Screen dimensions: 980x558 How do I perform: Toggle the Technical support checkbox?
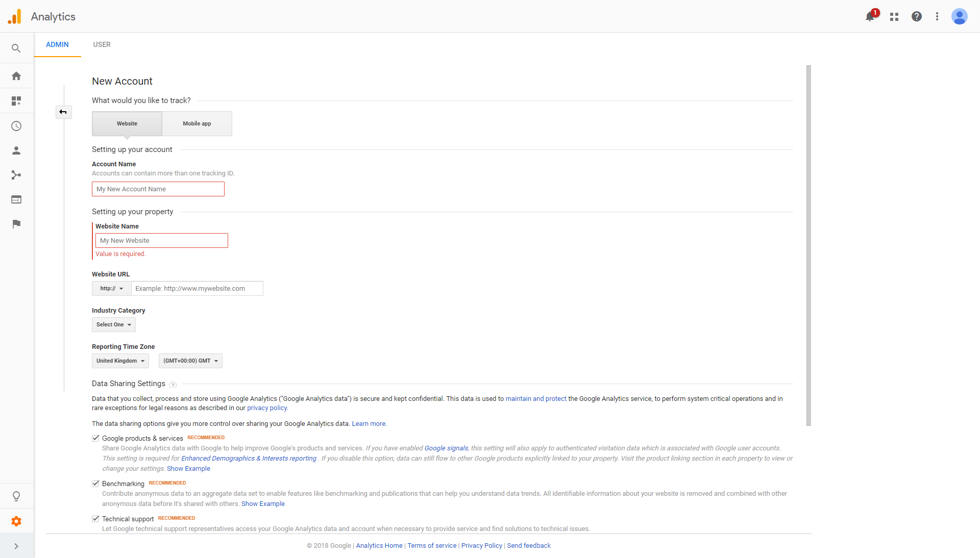click(x=95, y=519)
